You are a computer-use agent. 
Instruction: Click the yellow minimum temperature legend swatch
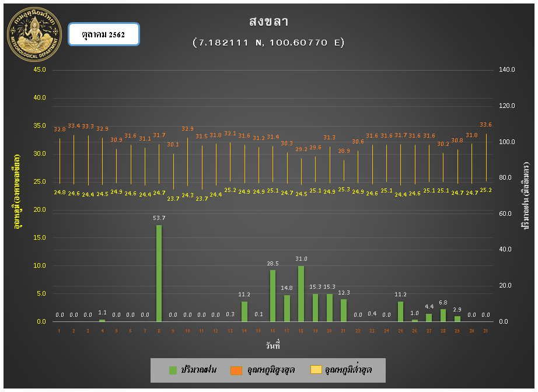point(316,370)
